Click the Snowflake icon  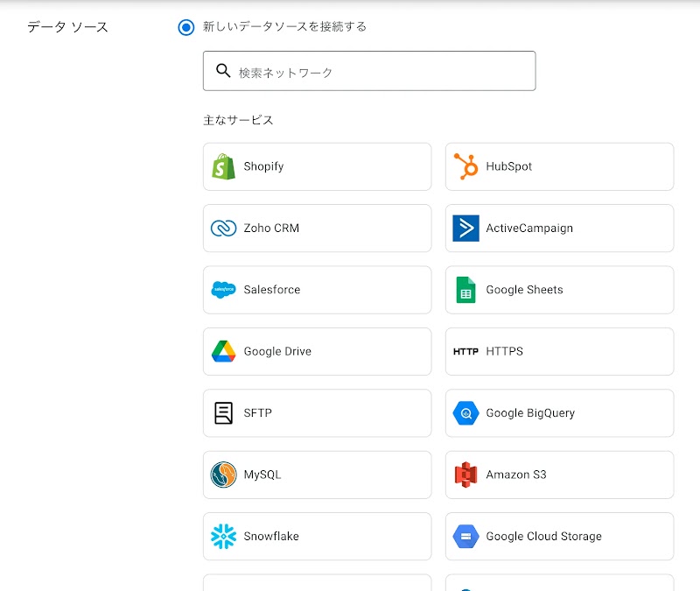pyautogui.click(x=223, y=536)
